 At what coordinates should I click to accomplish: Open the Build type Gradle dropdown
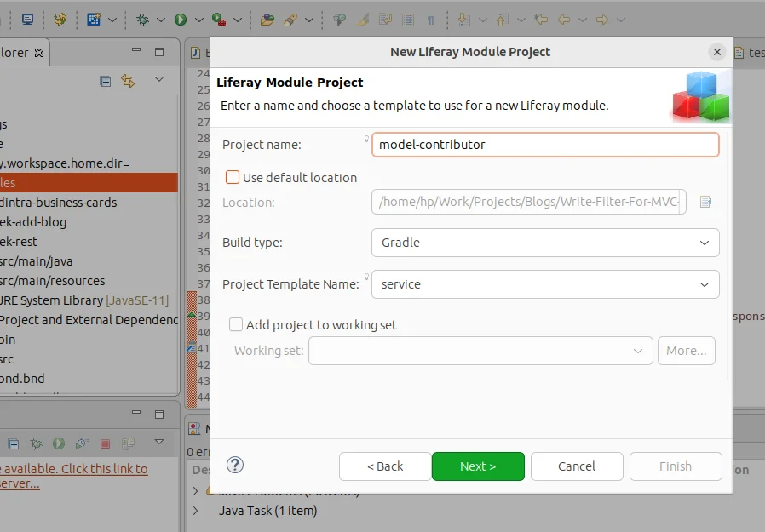pyautogui.click(x=545, y=243)
